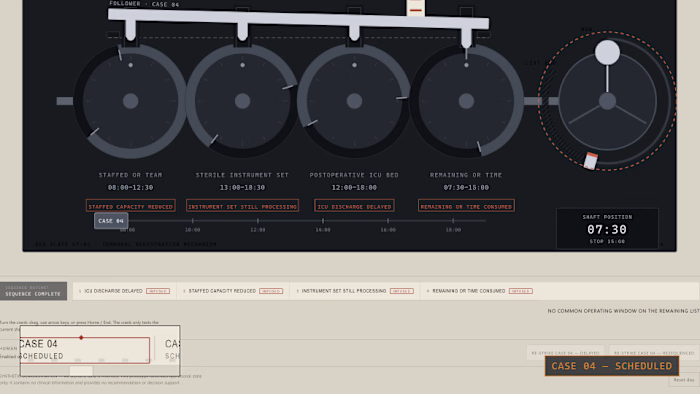Select the CASE 04 Scheduled card

[84, 350]
